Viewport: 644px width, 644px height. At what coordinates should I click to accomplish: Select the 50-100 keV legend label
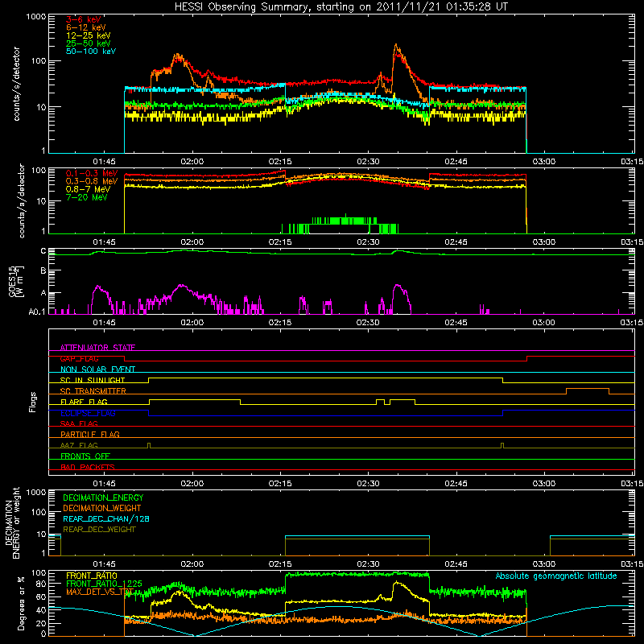90,52
